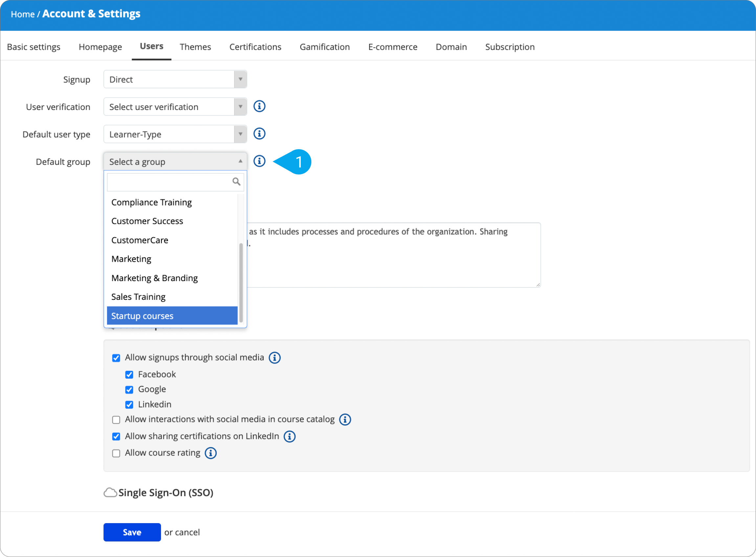The height and width of the screenshot is (557, 756).
Task: Choose Marketing & Branding from group list
Action: (172, 278)
